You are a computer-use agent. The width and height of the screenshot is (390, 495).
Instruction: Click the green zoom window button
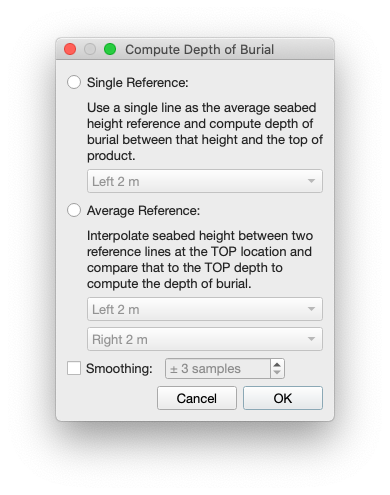point(110,49)
